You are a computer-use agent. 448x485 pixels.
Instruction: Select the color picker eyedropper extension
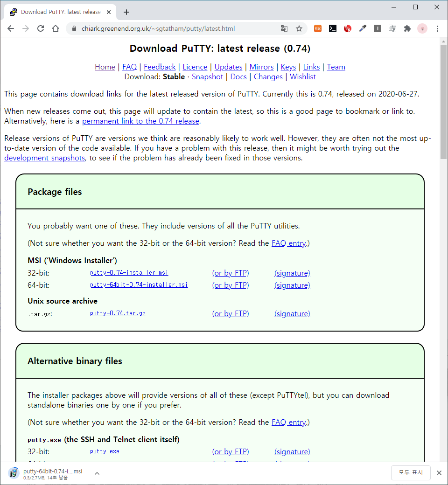pos(363,29)
